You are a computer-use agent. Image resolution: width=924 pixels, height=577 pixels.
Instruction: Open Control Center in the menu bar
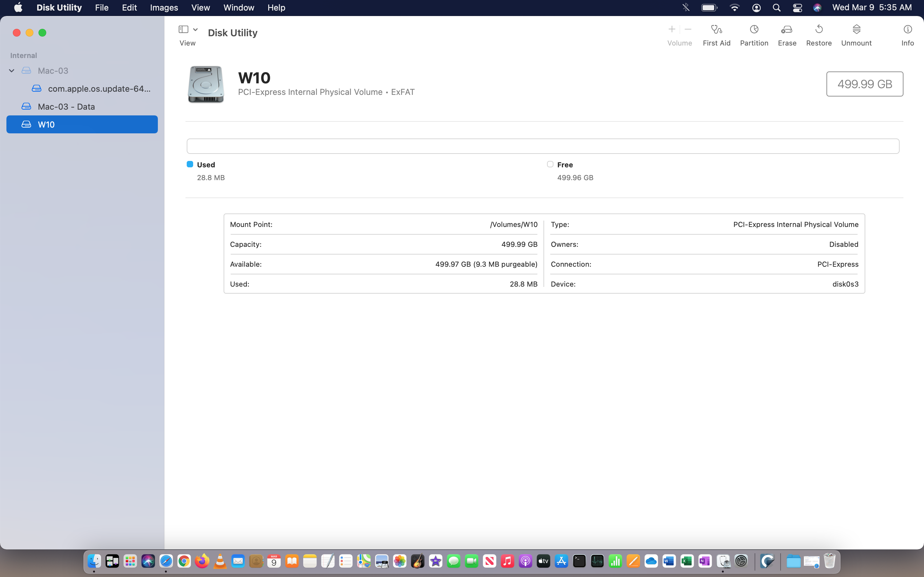tap(797, 8)
